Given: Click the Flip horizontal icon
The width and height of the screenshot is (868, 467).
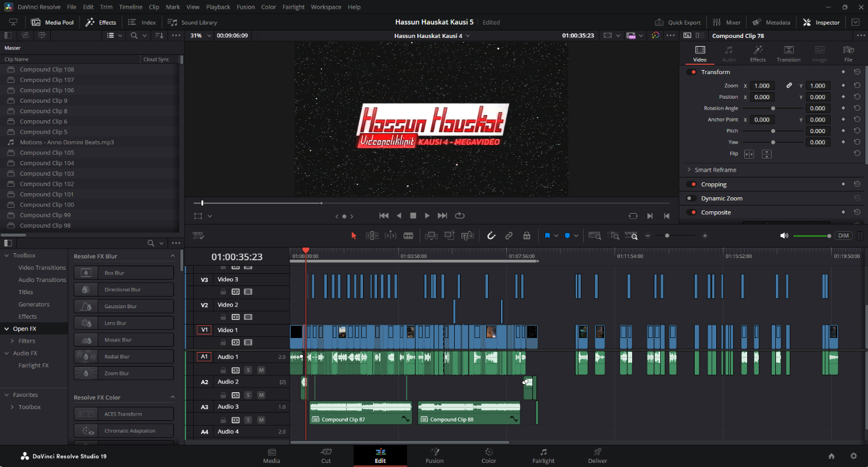Looking at the screenshot, I should point(749,154).
